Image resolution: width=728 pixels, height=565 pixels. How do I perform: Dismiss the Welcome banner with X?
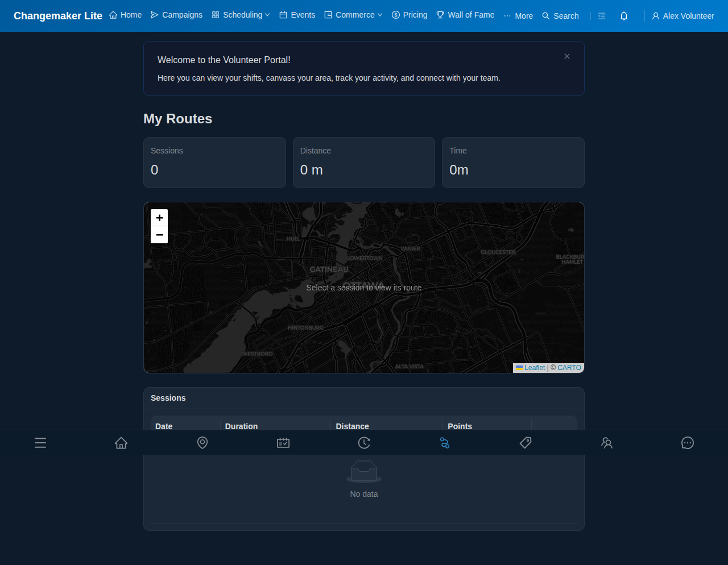pyautogui.click(x=567, y=56)
